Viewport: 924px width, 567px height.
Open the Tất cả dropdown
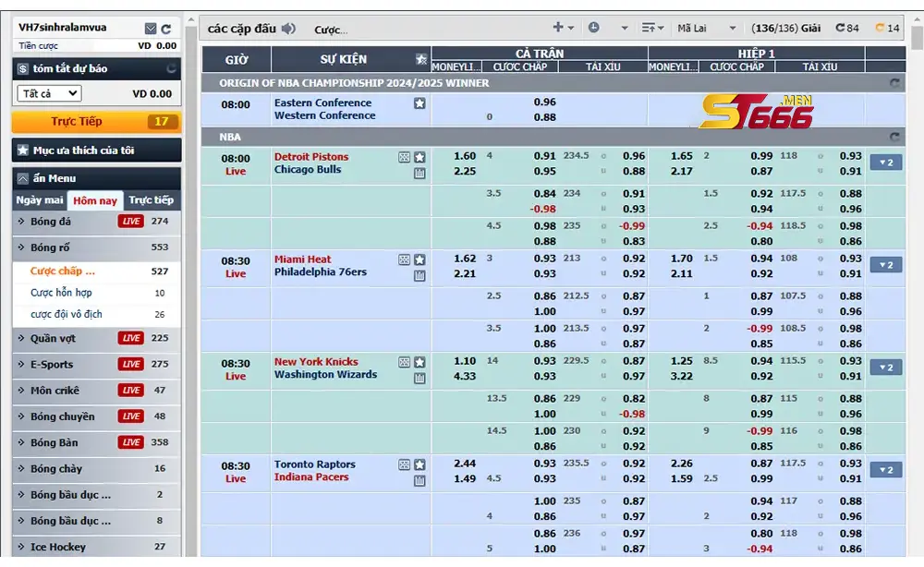point(50,93)
